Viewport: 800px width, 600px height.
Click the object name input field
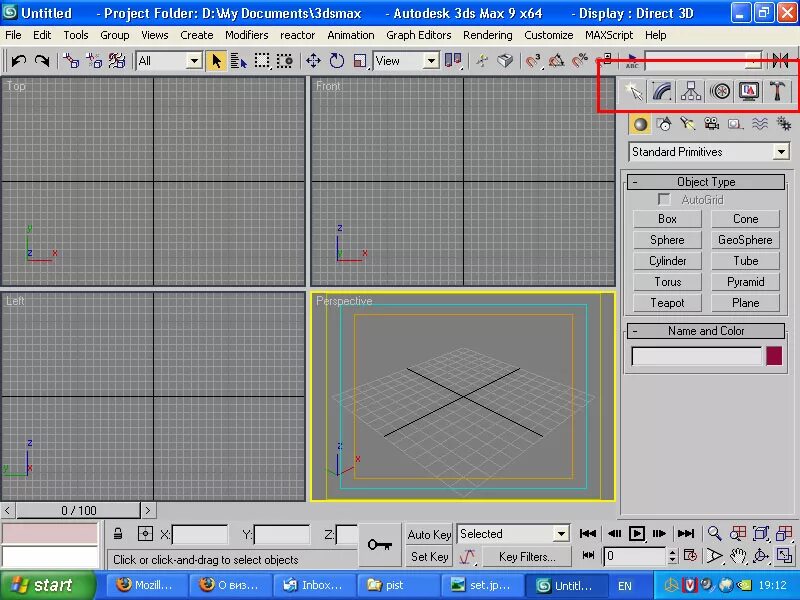696,356
